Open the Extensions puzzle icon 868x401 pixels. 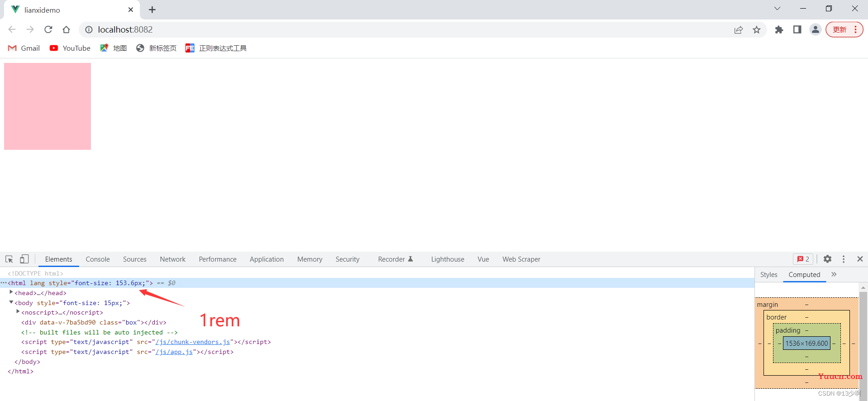tap(779, 29)
